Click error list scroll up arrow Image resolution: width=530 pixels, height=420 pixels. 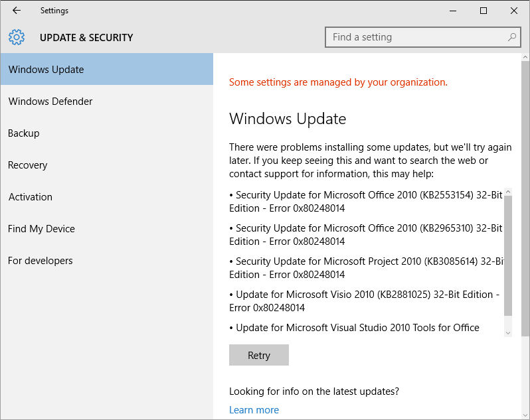pos(507,192)
